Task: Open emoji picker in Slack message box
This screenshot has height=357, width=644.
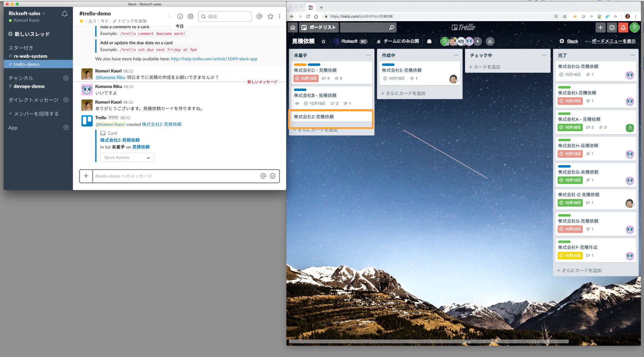Action: 273,176
